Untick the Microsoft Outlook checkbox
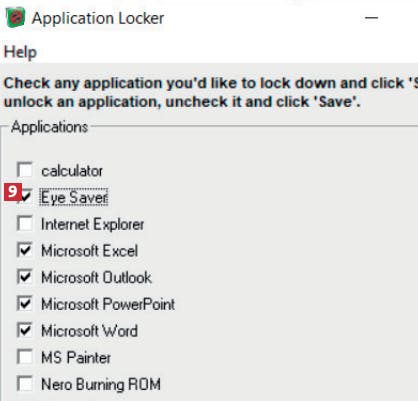Viewport: 418px width, 401px height. [25, 277]
